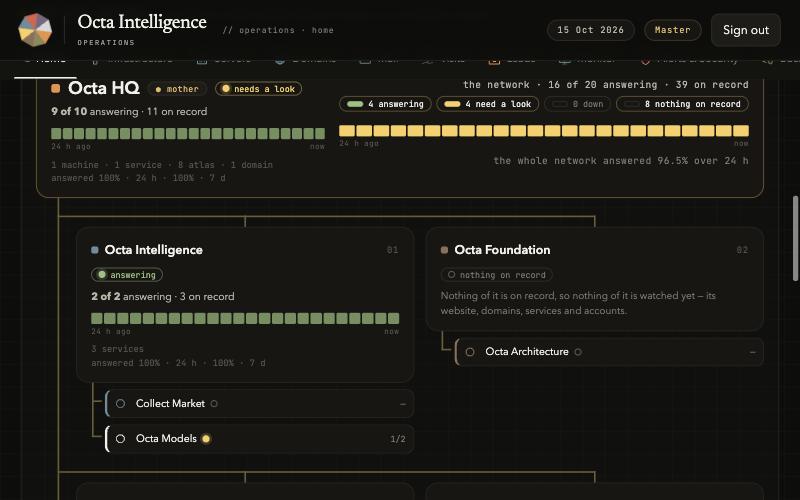Click the brown square beside Octa Foundation
The width and height of the screenshot is (800, 500).
(444, 250)
